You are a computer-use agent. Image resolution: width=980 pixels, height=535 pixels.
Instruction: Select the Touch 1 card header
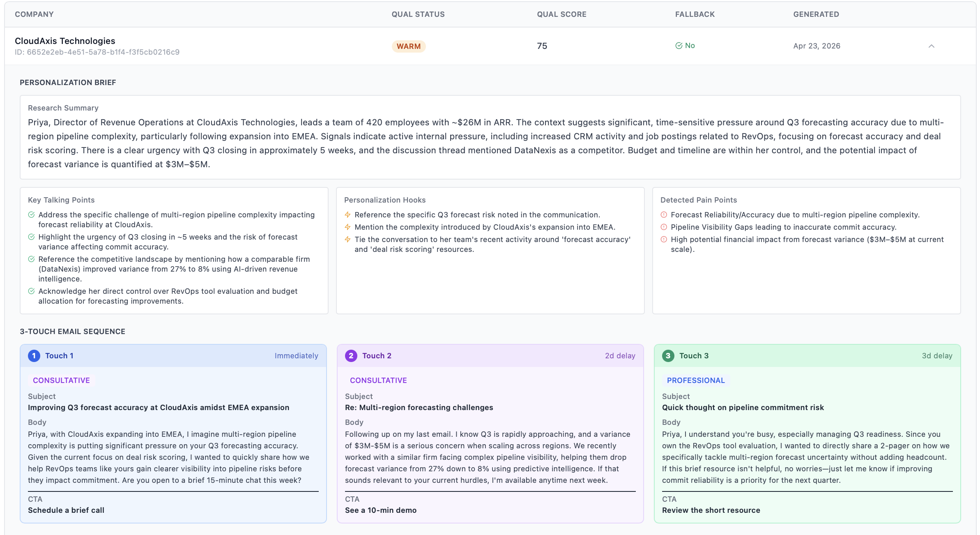[x=173, y=356]
